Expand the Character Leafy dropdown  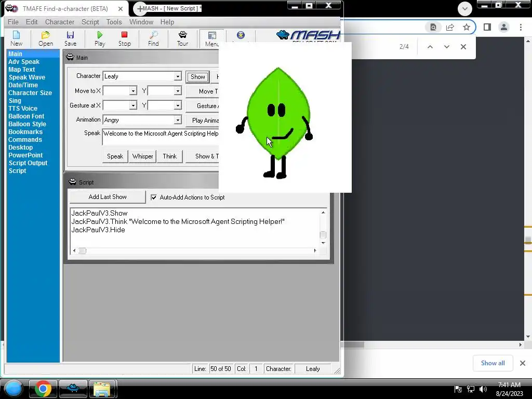[178, 76]
